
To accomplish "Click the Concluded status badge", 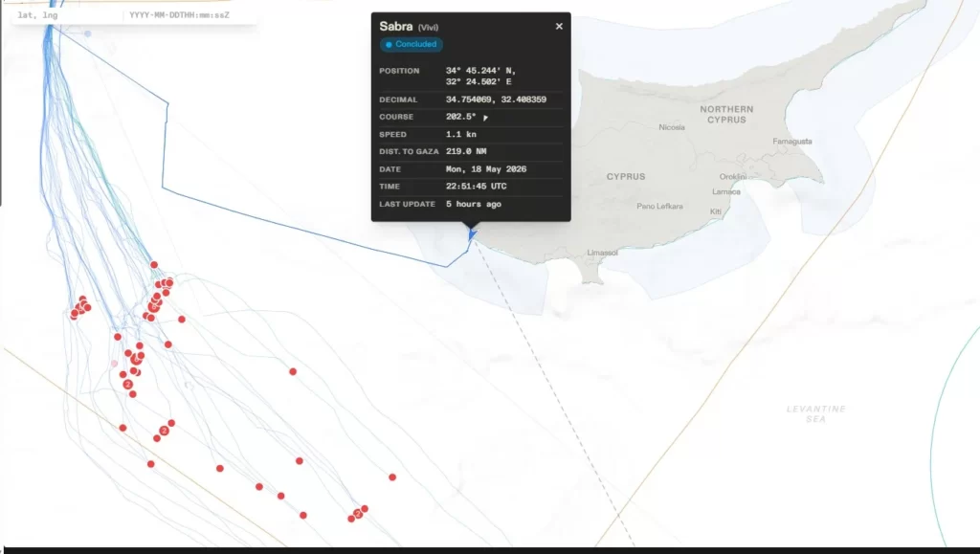I will pos(412,44).
